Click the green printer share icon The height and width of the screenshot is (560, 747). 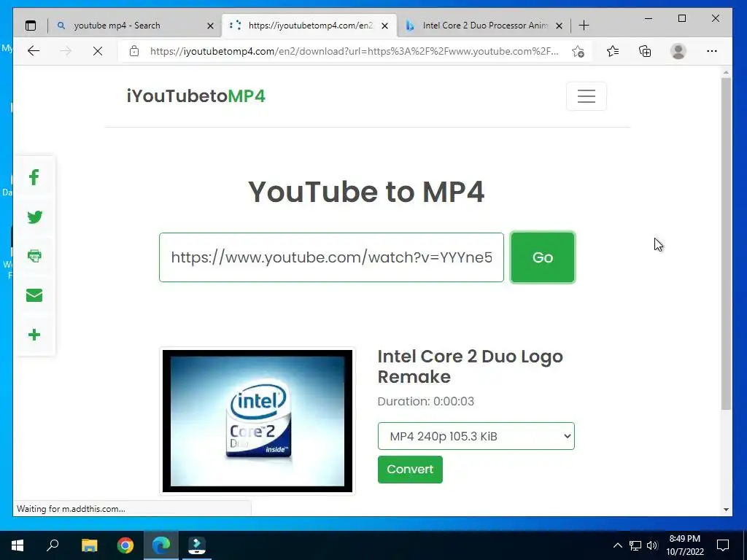[34, 256]
